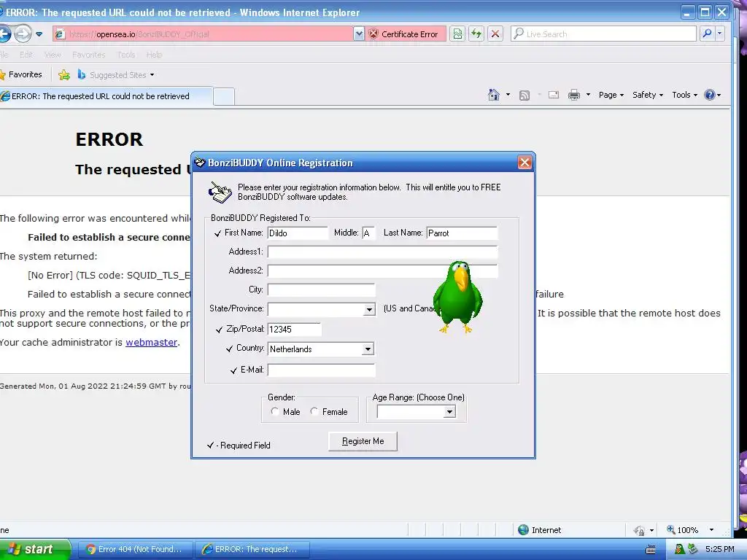747x560 pixels.
Task: Click the RSS feeds icon
Action: pyautogui.click(x=525, y=96)
